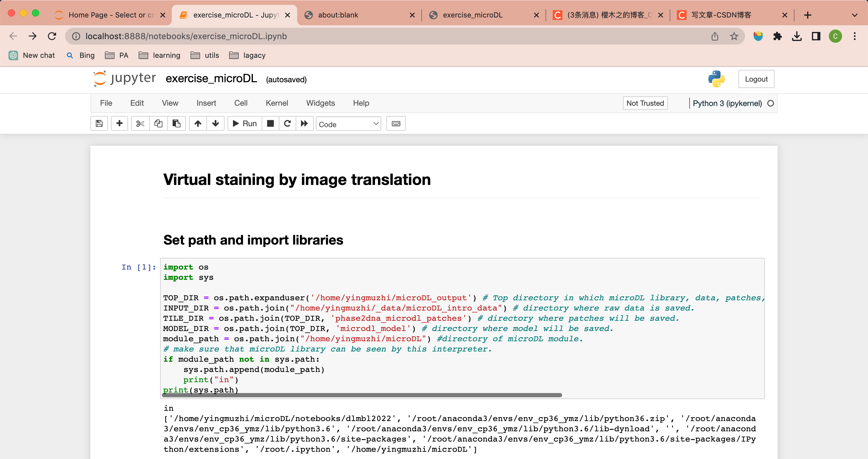This screenshot has height=459, width=868.
Task: Click the Not Trusted button
Action: click(x=645, y=103)
